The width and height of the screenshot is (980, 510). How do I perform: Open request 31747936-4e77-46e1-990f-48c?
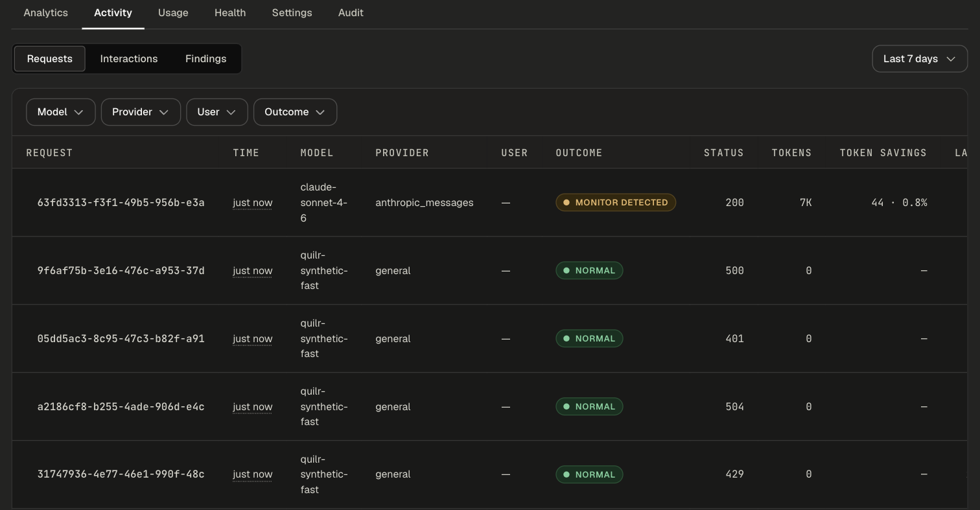click(121, 474)
